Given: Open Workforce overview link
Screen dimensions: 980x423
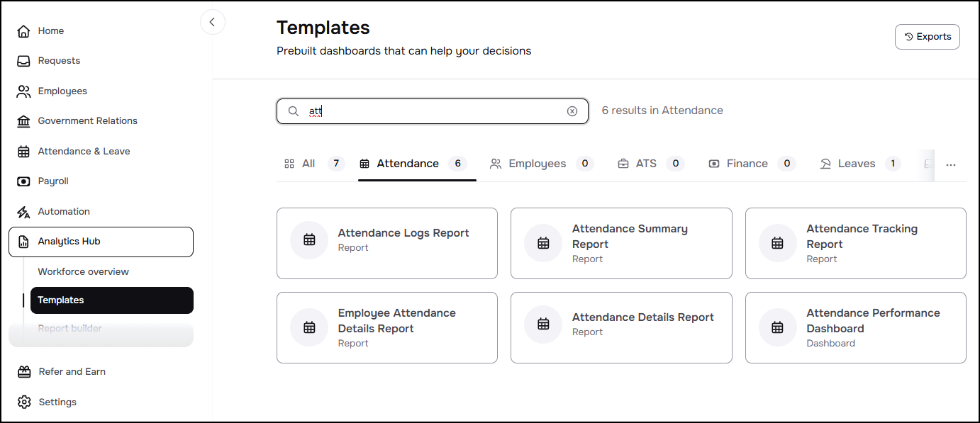Looking at the screenshot, I should tap(84, 272).
